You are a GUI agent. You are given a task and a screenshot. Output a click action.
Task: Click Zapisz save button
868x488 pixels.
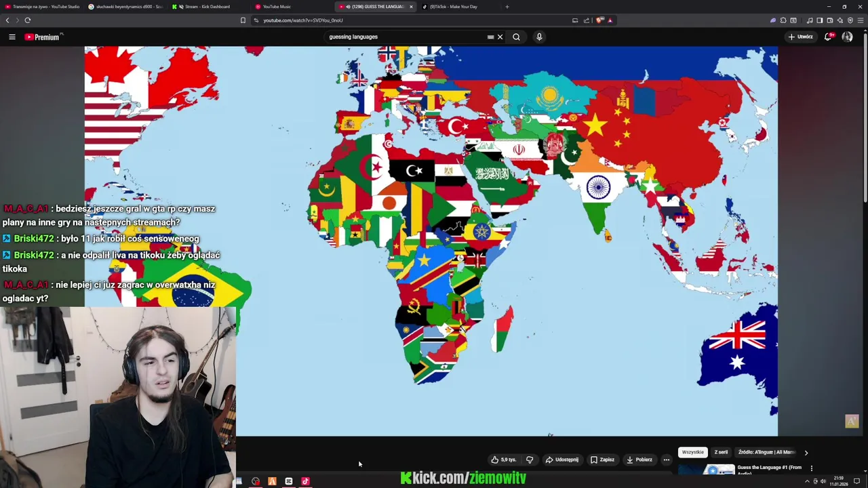click(x=602, y=460)
